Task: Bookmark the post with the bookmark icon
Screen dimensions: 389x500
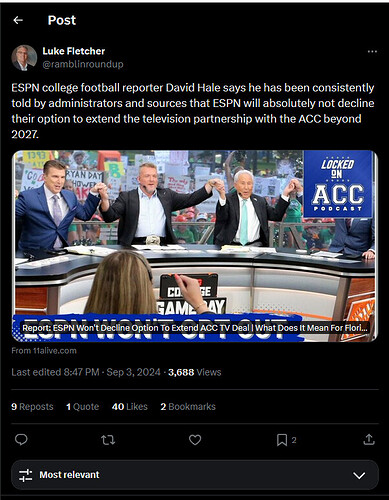Action: (x=282, y=440)
